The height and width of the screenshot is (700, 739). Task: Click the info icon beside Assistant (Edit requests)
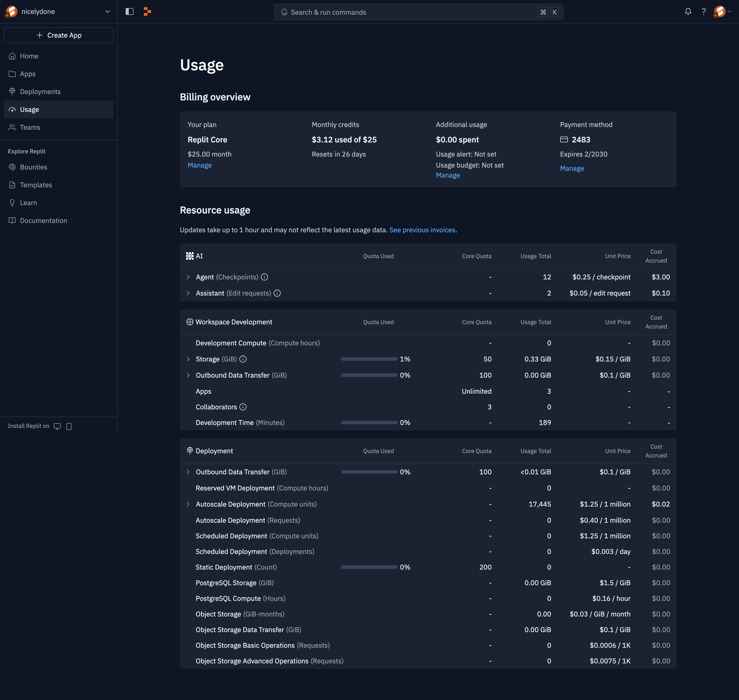tap(277, 293)
